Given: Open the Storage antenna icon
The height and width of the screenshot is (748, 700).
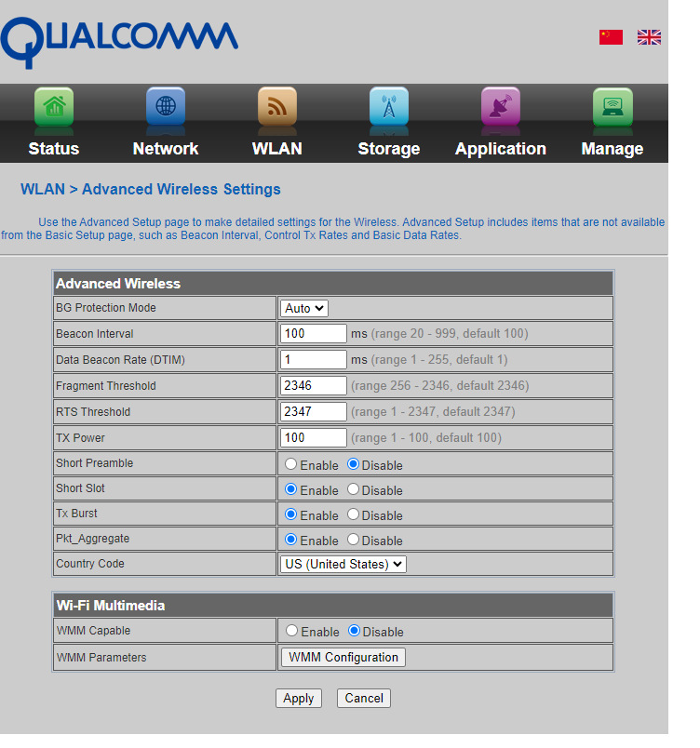Looking at the screenshot, I should click(389, 107).
